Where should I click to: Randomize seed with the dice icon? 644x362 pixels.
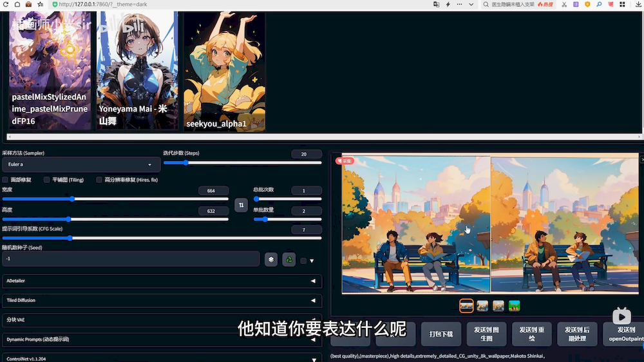pos(271,259)
